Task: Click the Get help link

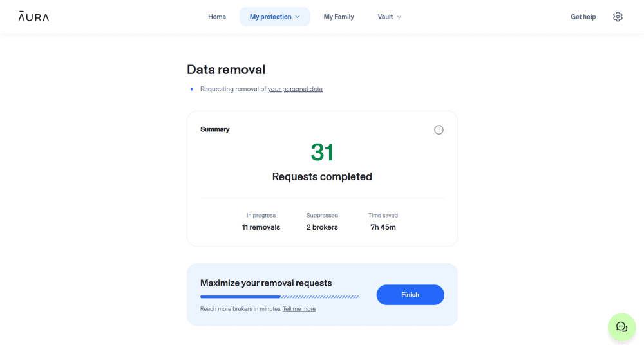Action: tap(583, 17)
